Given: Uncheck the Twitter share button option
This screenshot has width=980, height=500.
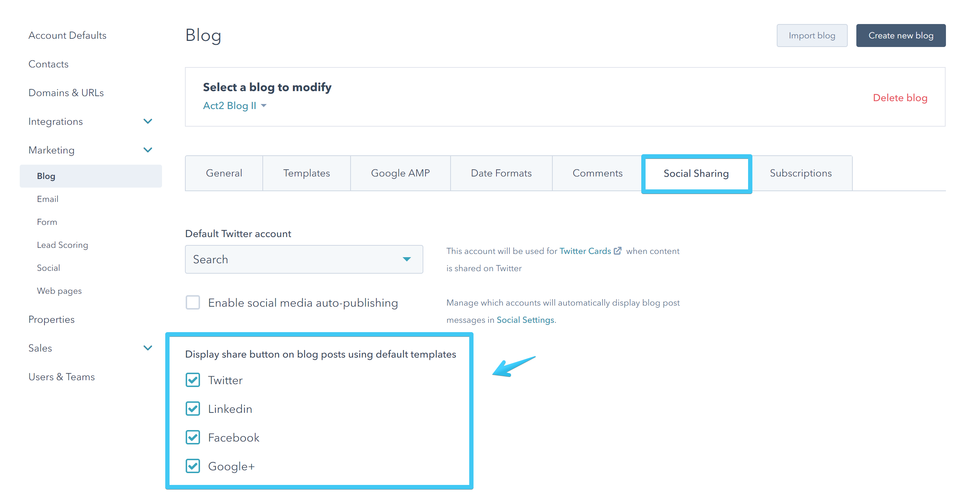Looking at the screenshot, I should 193,380.
